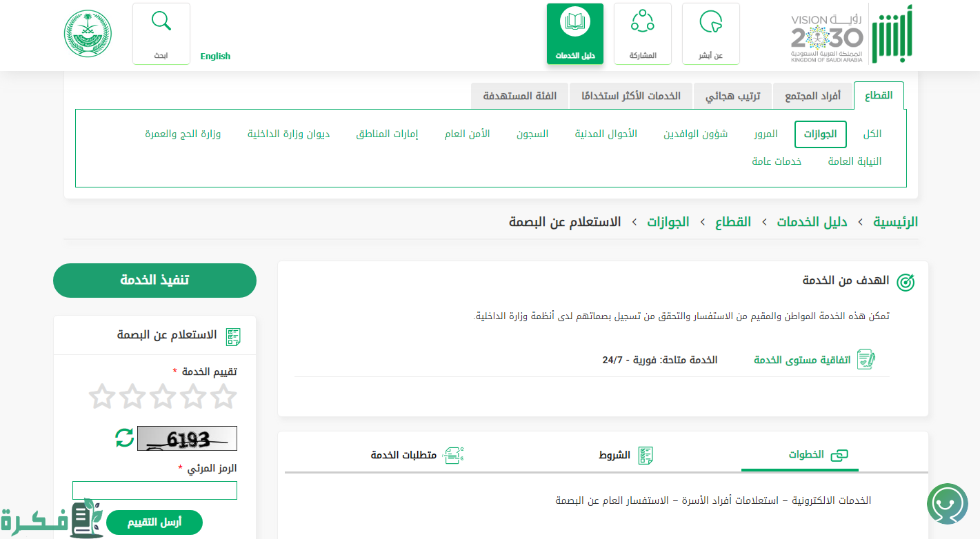Click the الرمز المرئي input field

[154, 490]
